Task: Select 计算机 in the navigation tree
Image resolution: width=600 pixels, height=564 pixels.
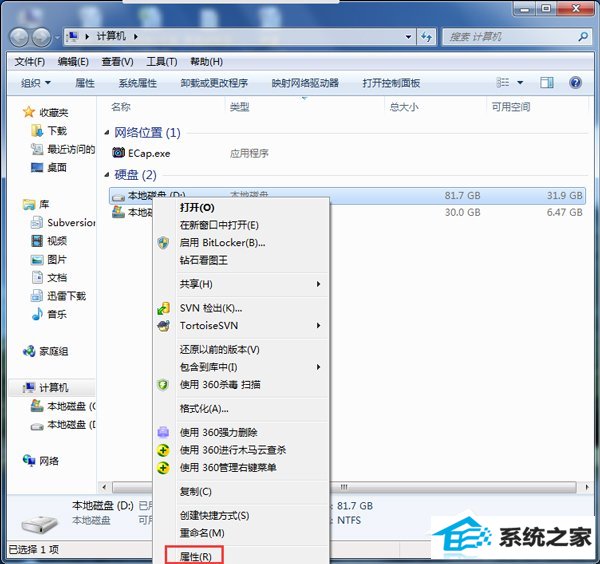Action: [x=54, y=388]
